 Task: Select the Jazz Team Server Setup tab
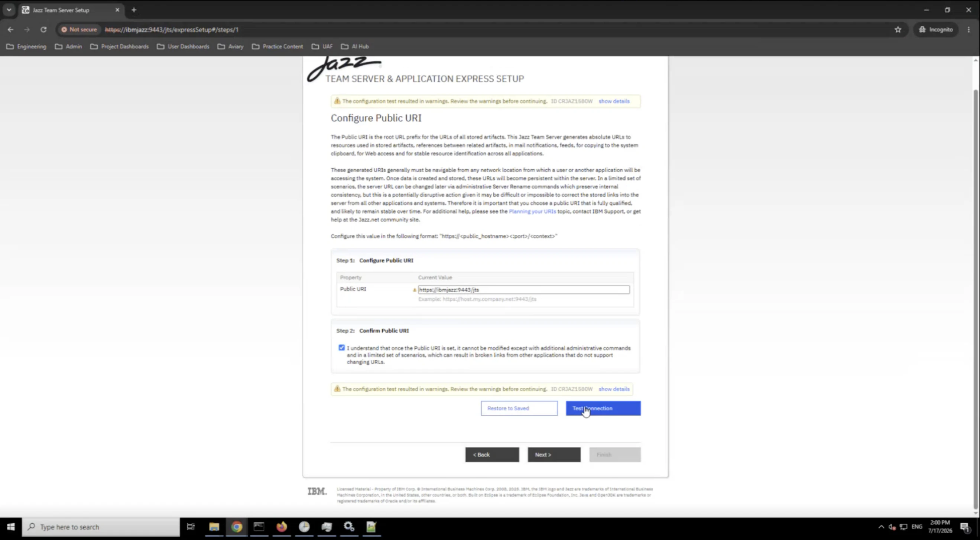pyautogui.click(x=72, y=10)
